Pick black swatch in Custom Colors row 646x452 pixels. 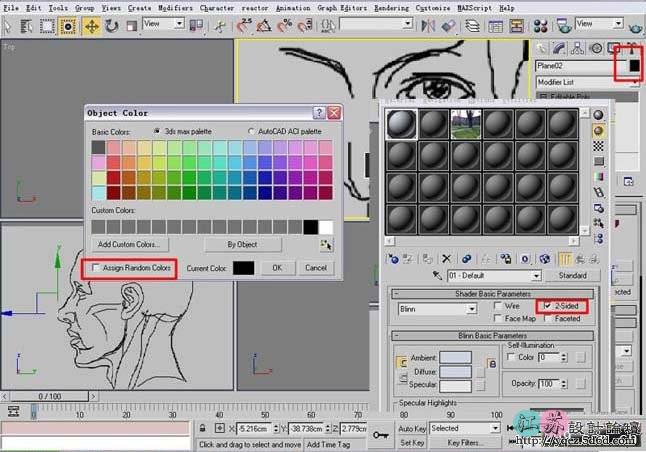point(311,227)
